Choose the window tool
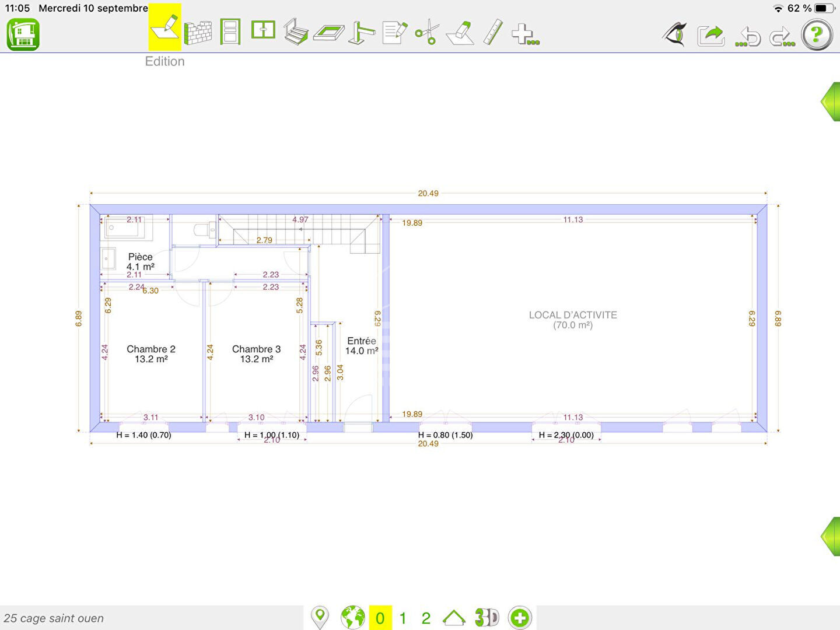 pos(263,30)
